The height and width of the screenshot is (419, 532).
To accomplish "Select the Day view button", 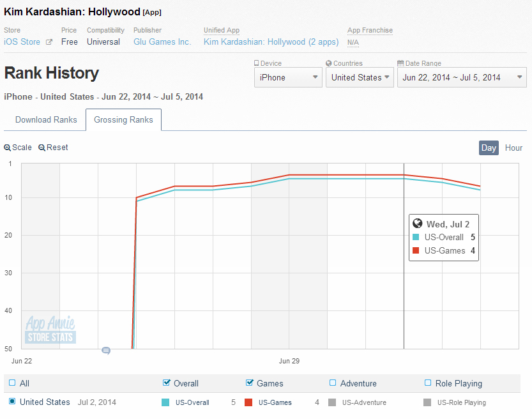I will click(489, 148).
